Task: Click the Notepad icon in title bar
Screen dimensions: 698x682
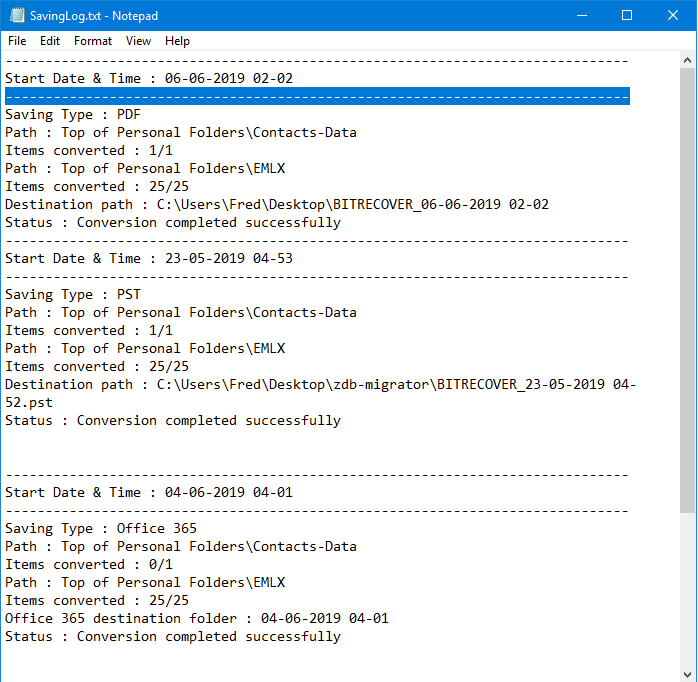Action: (x=17, y=16)
